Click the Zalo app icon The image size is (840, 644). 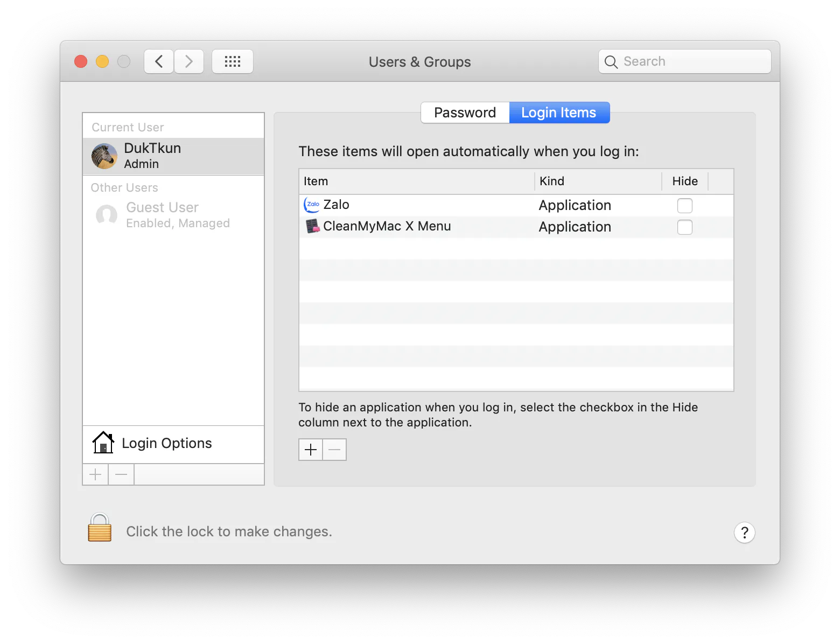[312, 205]
